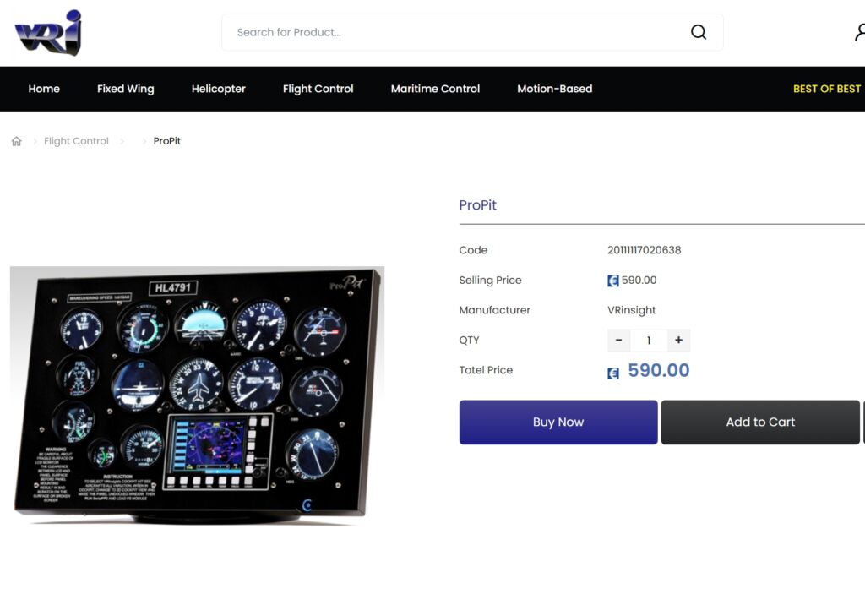This screenshot has height=616, width=865.
Task: Click the ProPit breadcrumb item
Action: (167, 141)
